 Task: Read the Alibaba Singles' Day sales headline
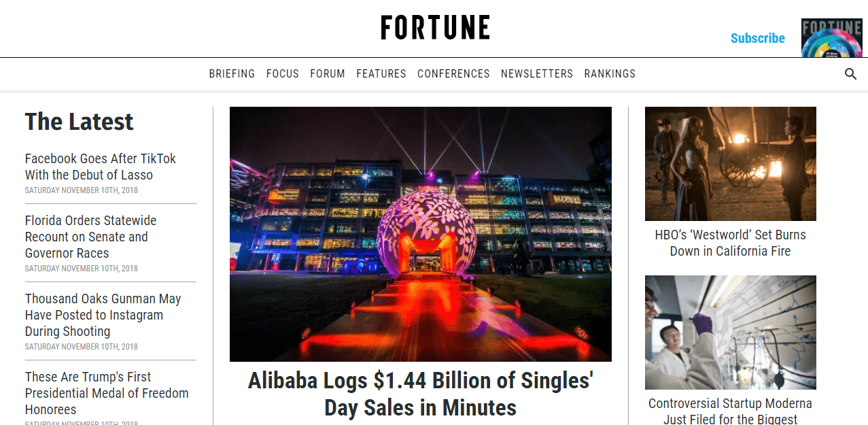420,394
